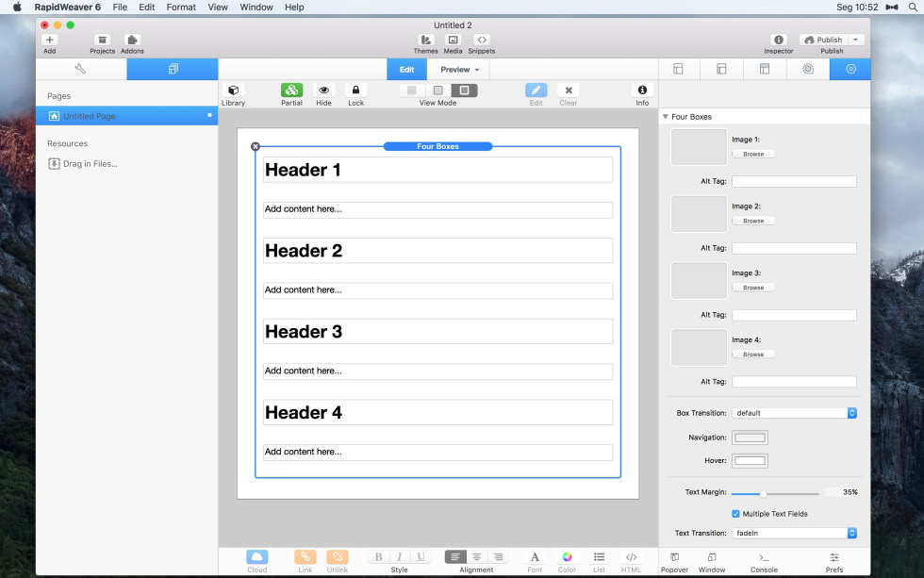Collapse the Four Boxes settings section
Image resolution: width=924 pixels, height=578 pixels.
[666, 117]
